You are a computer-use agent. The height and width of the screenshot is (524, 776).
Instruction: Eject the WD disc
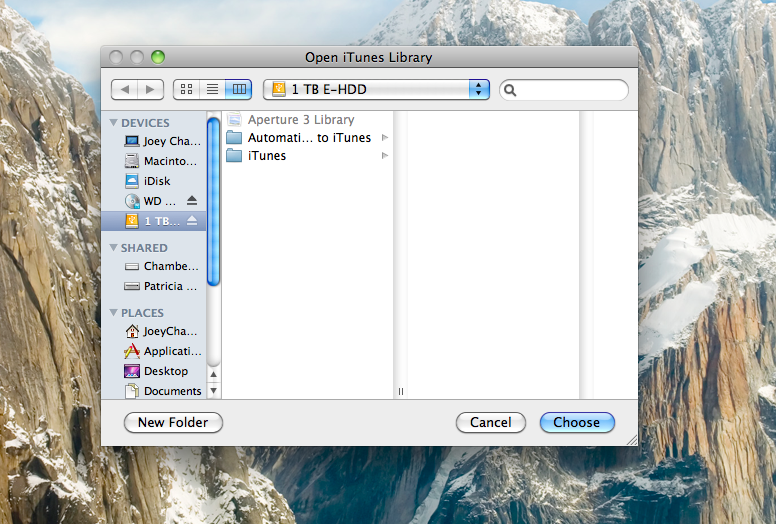192,200
